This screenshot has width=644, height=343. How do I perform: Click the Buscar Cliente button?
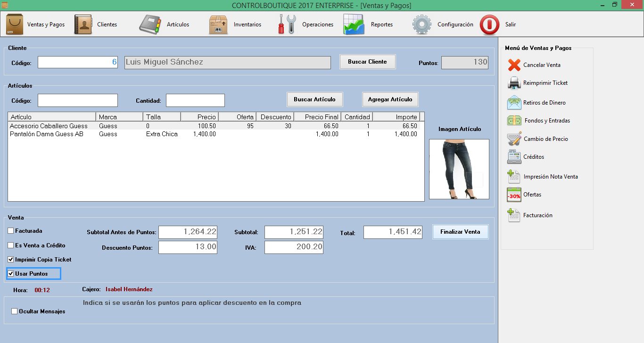368,62
